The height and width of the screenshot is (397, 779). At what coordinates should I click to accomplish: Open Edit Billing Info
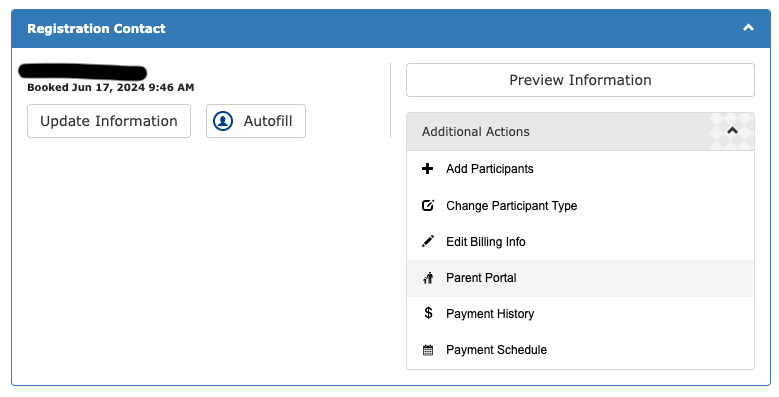click(x=580, y=242)
